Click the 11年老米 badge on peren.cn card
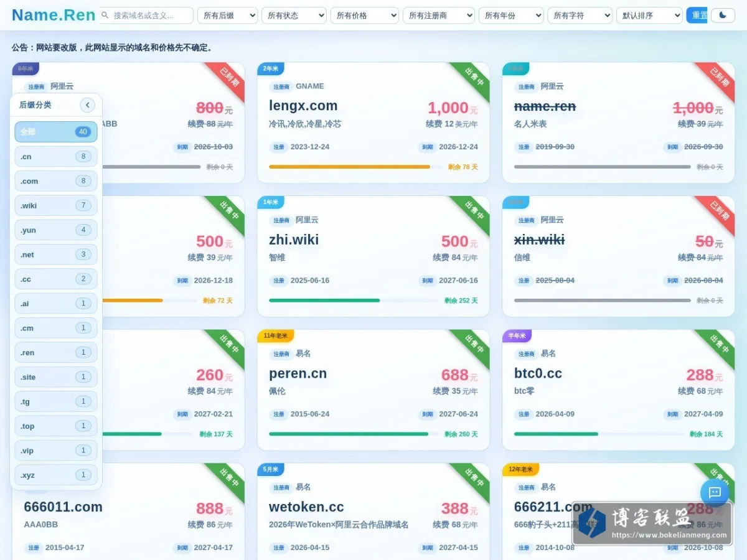This screenshot has height=560, width=747. pyautogui.click(x=276, y=336)
